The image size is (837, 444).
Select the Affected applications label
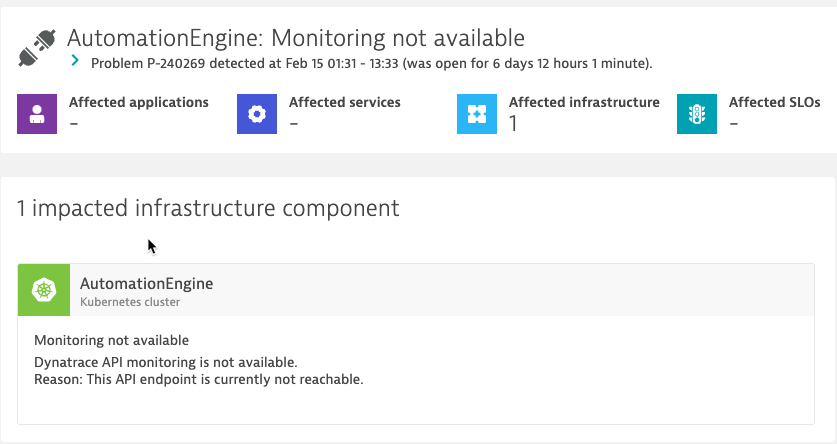(139, 102)
